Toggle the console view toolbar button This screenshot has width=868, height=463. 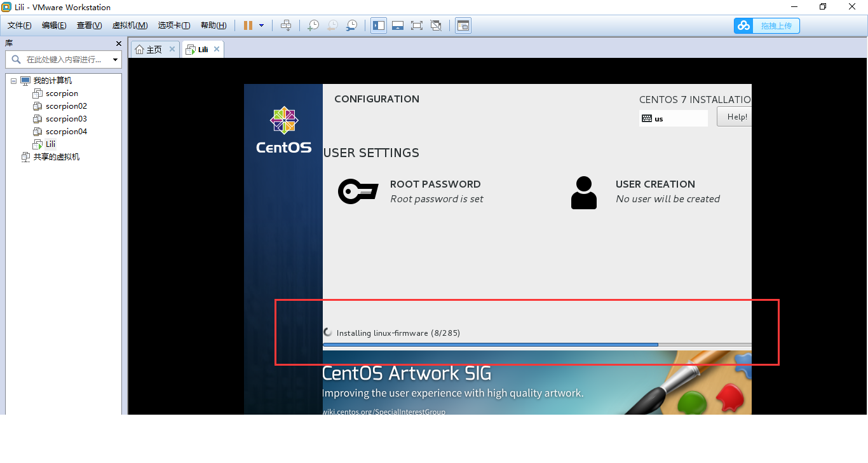[463, 25]
